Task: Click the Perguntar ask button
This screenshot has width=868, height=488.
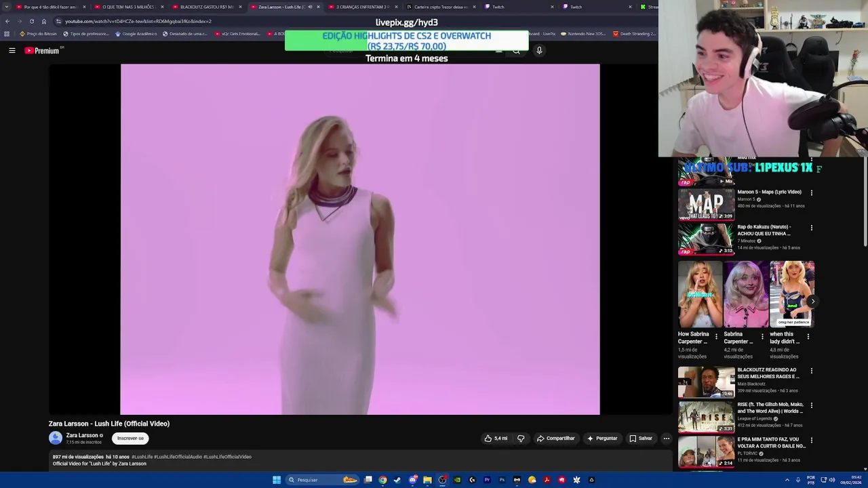Action: point(602,439)
